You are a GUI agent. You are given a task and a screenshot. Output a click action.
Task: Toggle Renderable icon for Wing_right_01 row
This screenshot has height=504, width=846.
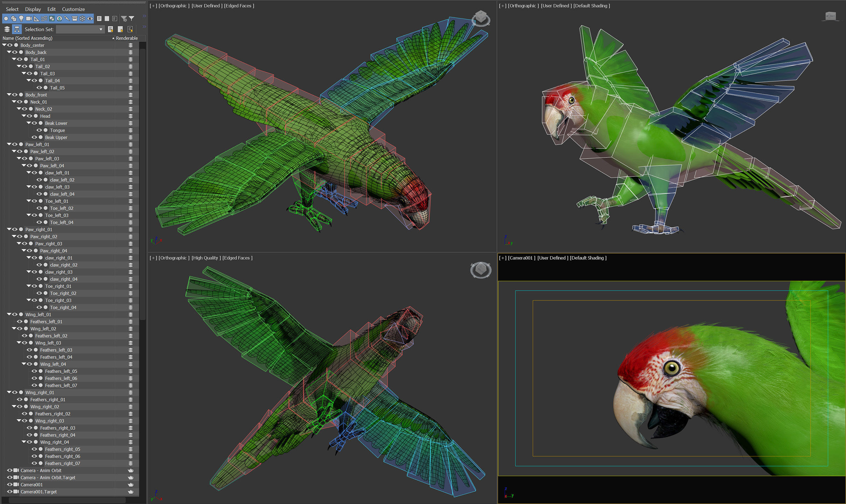(131, 392)
